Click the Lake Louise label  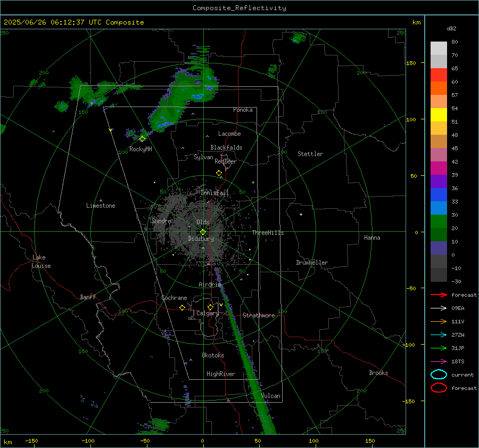tap(41, 262)
